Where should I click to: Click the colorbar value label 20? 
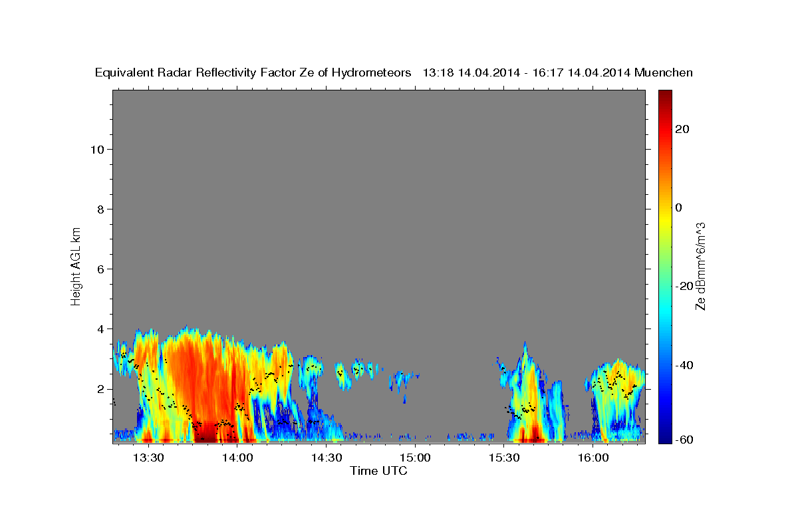point(682,129)
